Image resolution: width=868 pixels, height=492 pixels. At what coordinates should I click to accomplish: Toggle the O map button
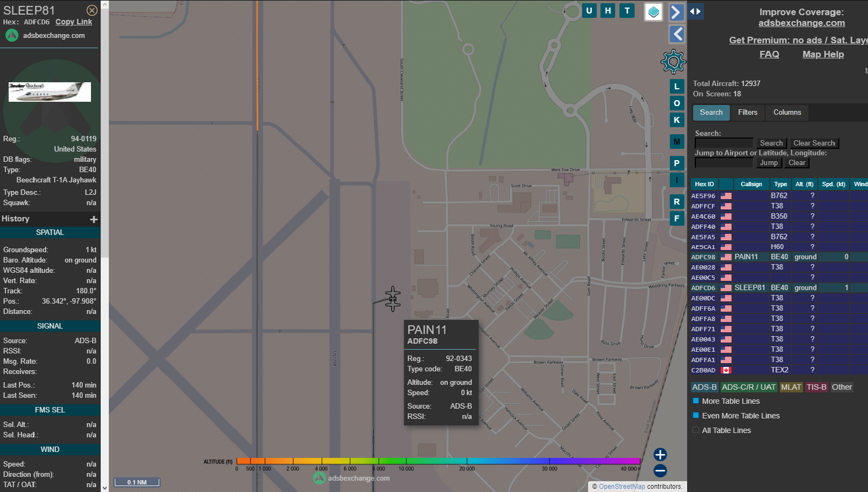point(677,103)
